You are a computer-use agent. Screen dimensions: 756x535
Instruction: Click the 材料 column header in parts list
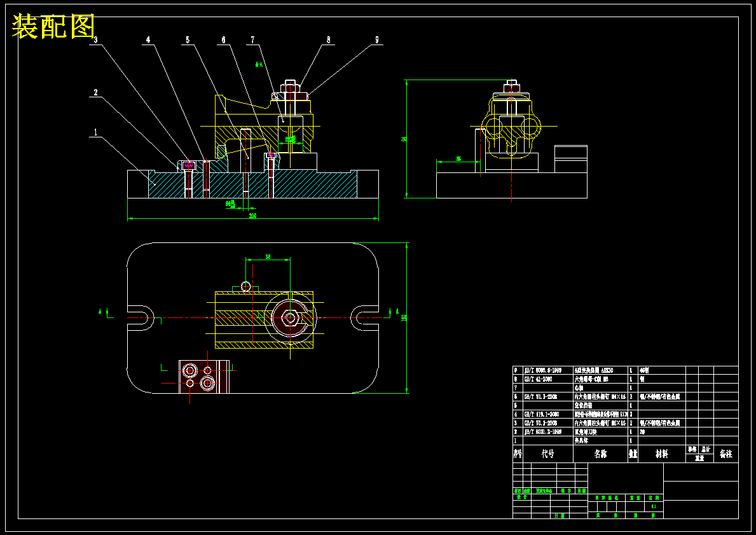coord(661,454)
